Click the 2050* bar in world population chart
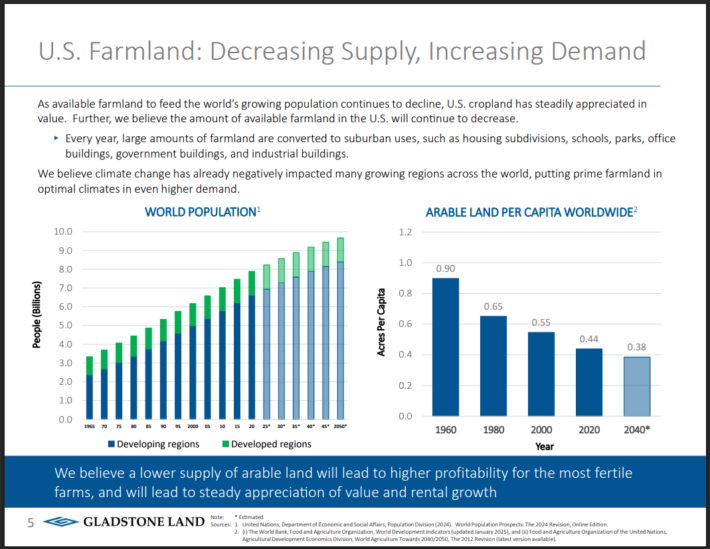Screen dimensions: 710x549 tap(341, 330)
